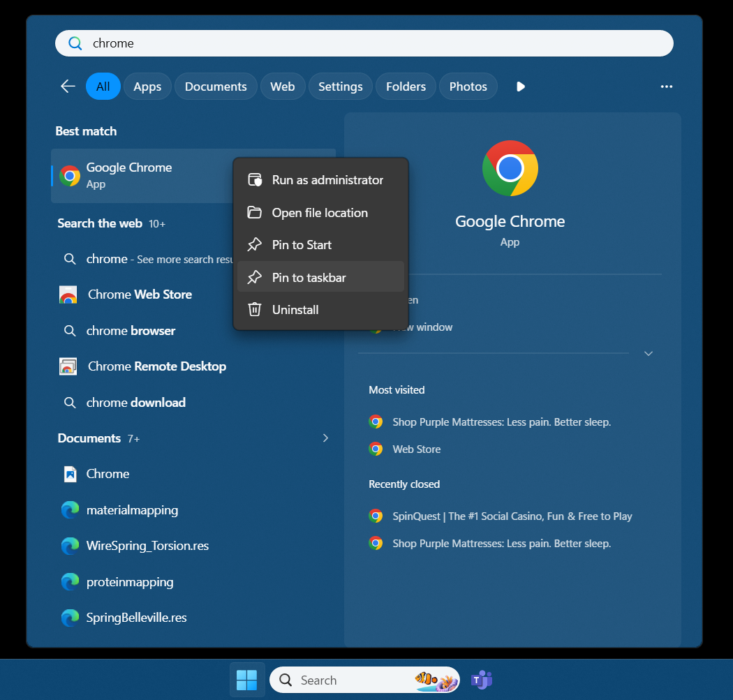Switch to the Web filter tab
The width and height of the screenshot is (733, 700).
pos(282,87)
